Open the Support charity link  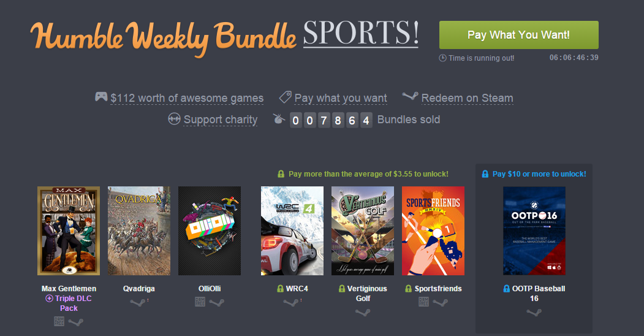[x=220, y=120]
